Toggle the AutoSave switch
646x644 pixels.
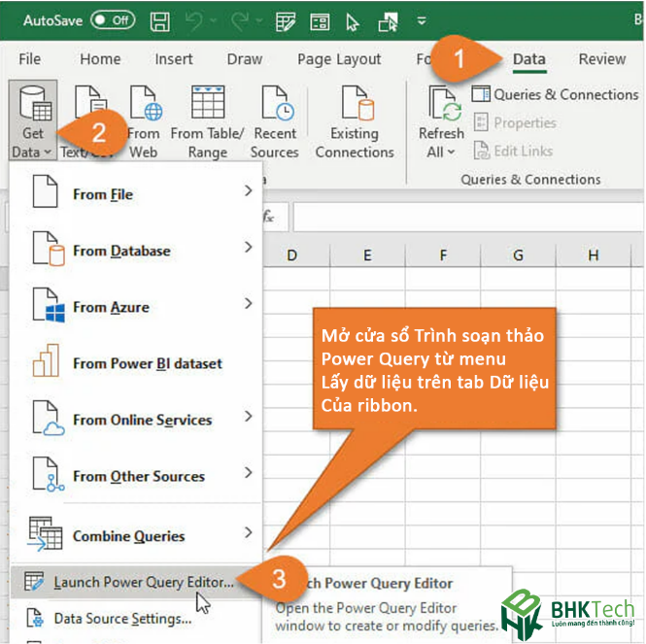tap(113, 20)
